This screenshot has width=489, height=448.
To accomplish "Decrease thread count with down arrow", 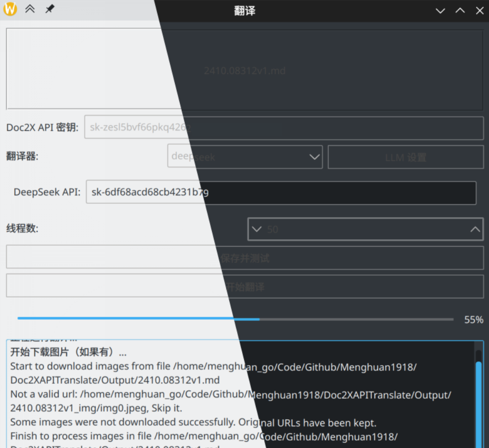I will [x=257, y=229].
